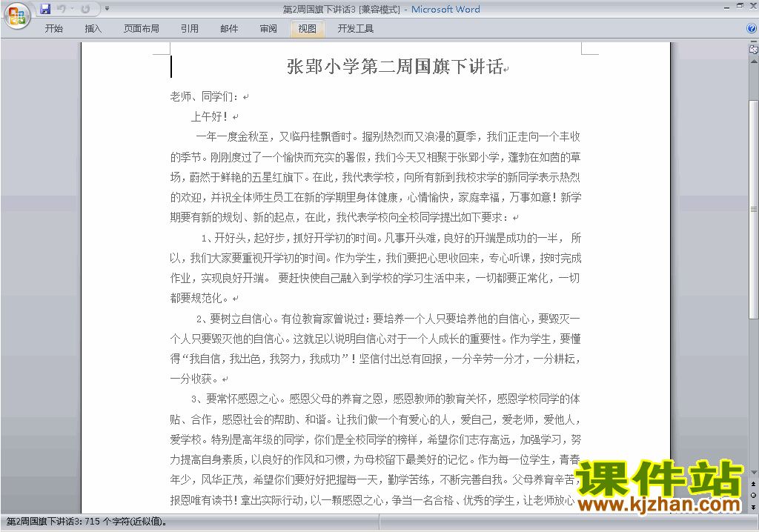
Task: Click the line beginning 贴、合作,感恩社会的帮助
Action: 375,419
